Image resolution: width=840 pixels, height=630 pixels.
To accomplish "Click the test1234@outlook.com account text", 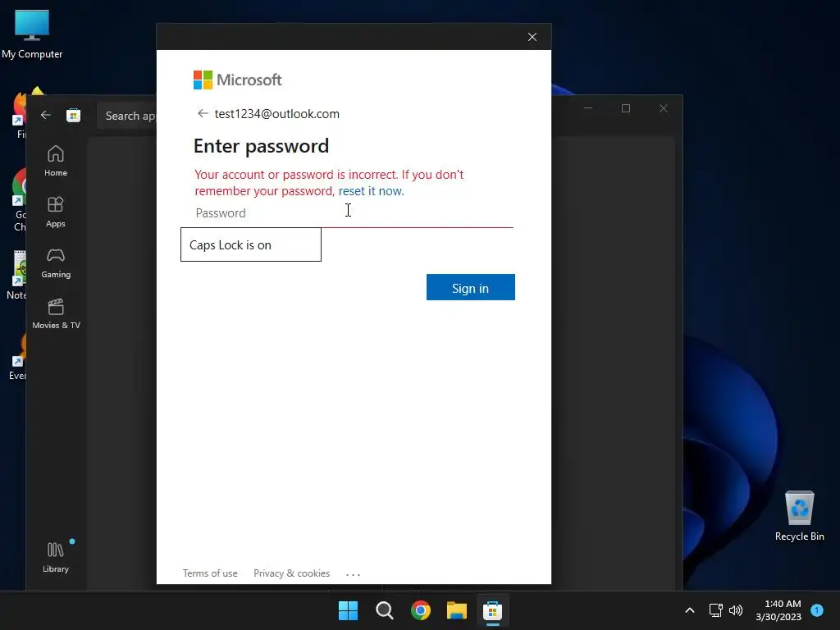I will click(277, 113).
